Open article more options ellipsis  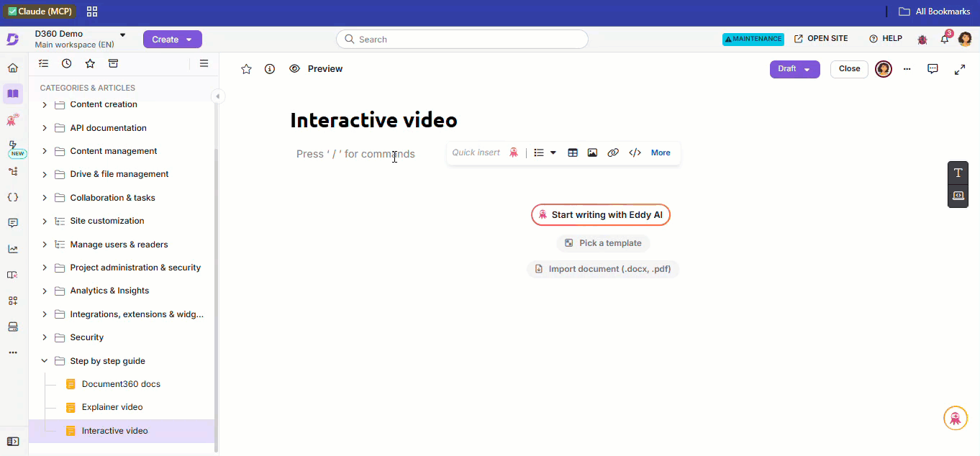907,69
